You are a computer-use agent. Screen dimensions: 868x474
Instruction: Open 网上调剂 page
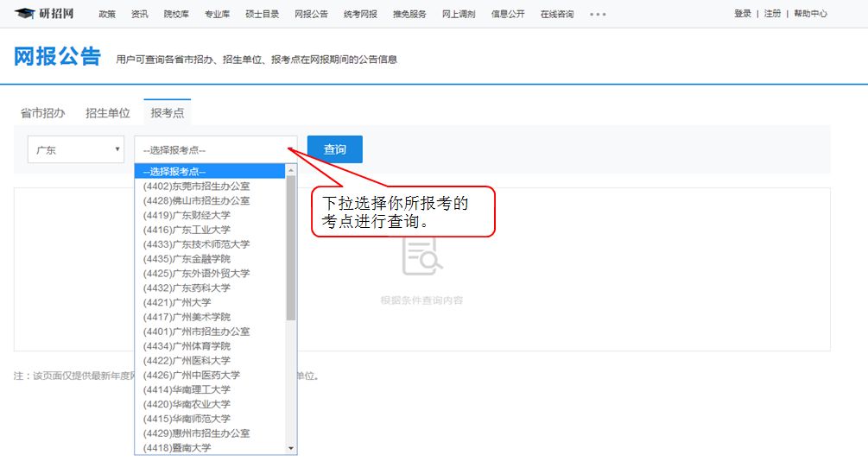(x=459, y=14)
